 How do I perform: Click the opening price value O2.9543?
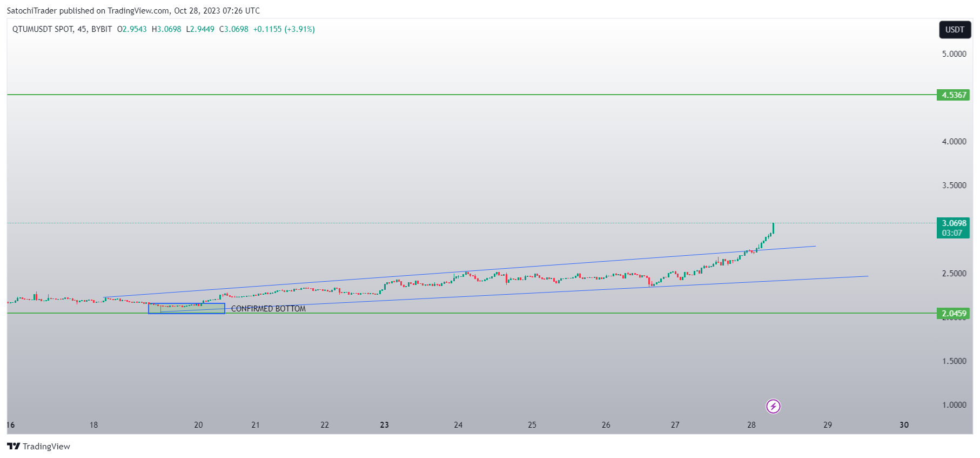132,29
